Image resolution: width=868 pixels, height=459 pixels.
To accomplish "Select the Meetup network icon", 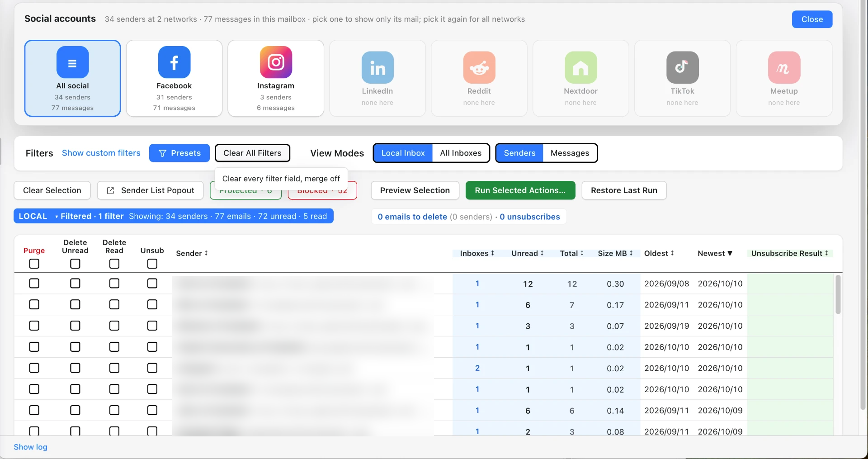I will point(784,67).
